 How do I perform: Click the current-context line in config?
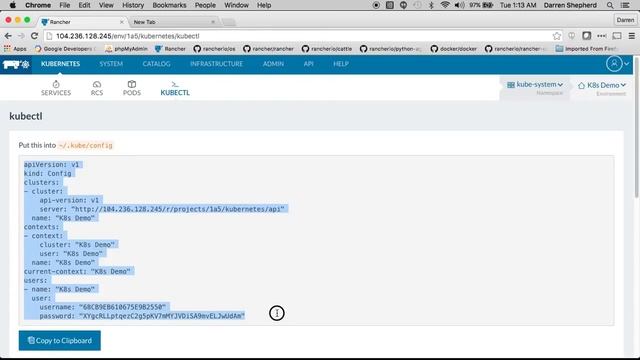[x=77, y=271]
